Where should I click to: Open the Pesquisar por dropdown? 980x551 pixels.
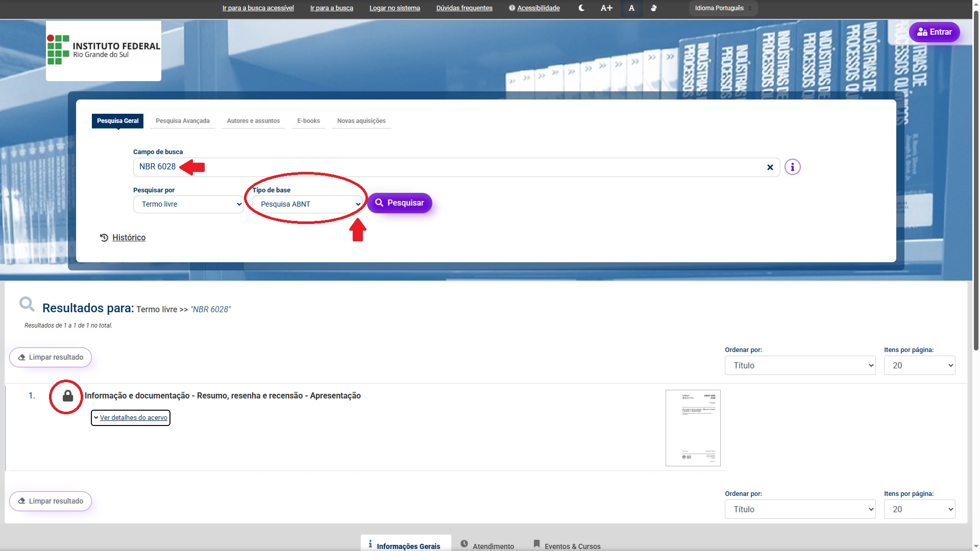(188, 204)
